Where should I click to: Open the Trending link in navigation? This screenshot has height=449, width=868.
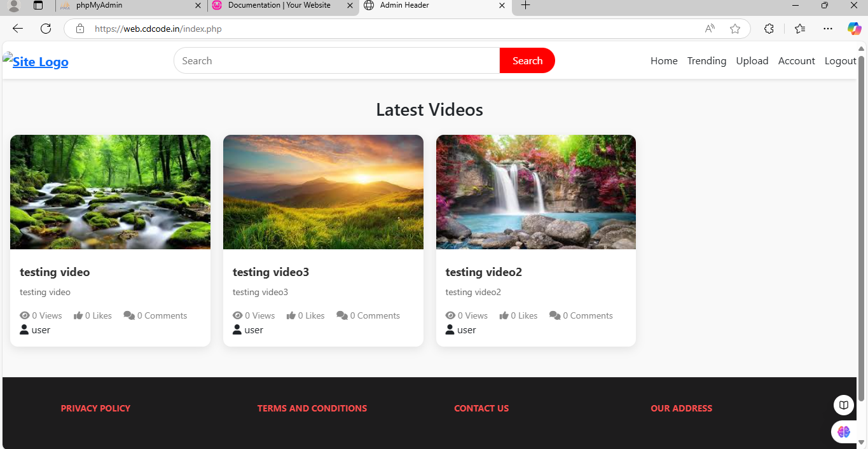tap(706, 61)
